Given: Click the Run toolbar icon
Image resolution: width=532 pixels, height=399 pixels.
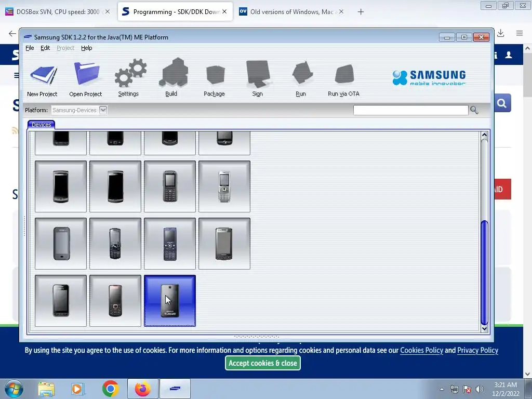Looking at the screenshot, I should click(x=302, y=72).
